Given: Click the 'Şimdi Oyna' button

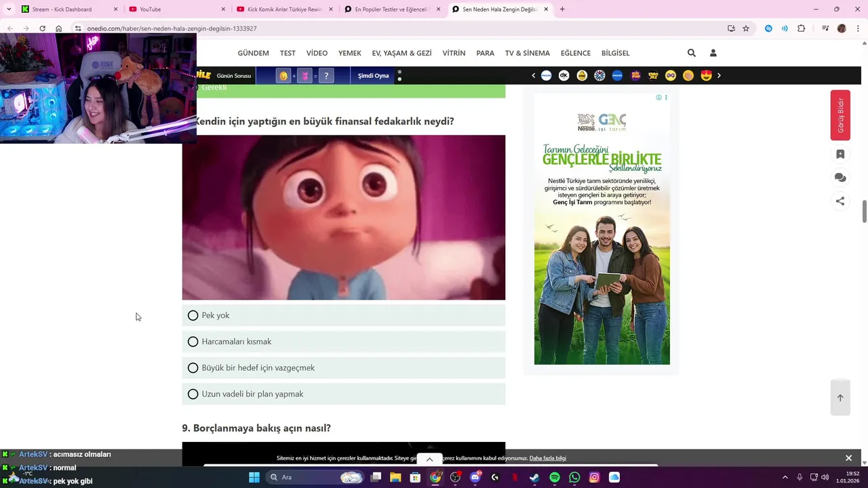Looking at the screenshot, I should [x=374, y=75].
